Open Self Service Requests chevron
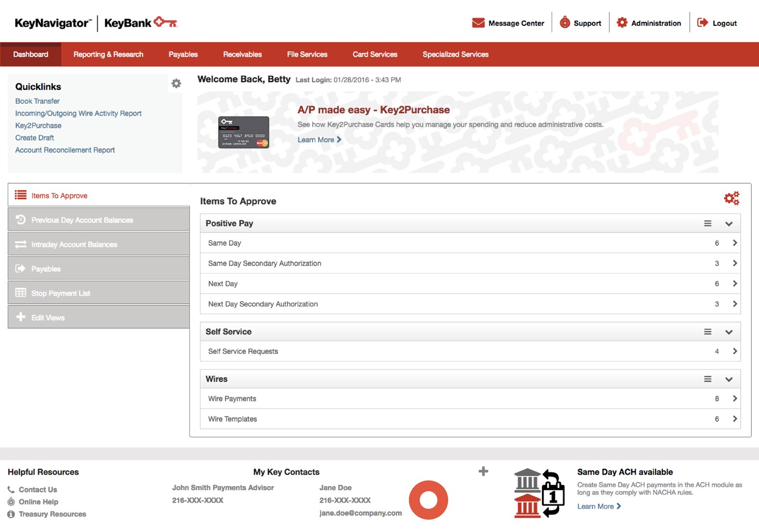Screen dimensions: 759x532 [735, 351]
